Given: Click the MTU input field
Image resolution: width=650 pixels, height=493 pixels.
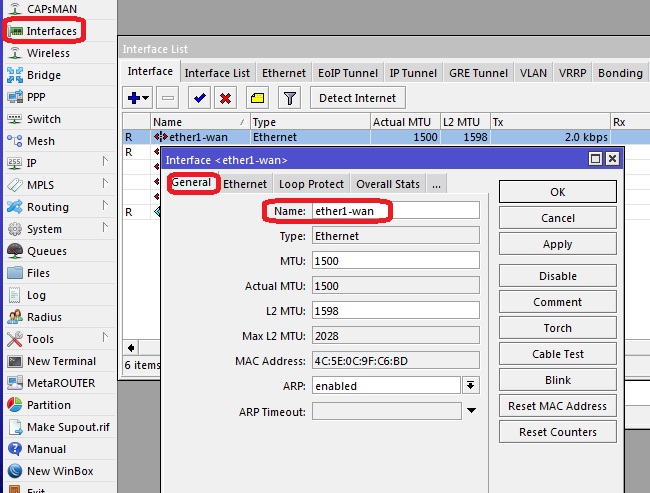Looking at the screenshot, I should coord(396,261).
